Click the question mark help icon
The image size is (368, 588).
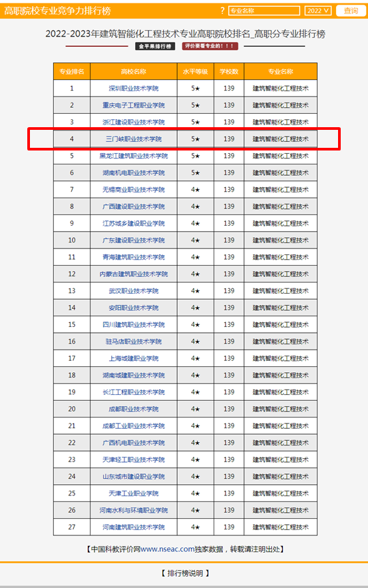pos(222,11)
